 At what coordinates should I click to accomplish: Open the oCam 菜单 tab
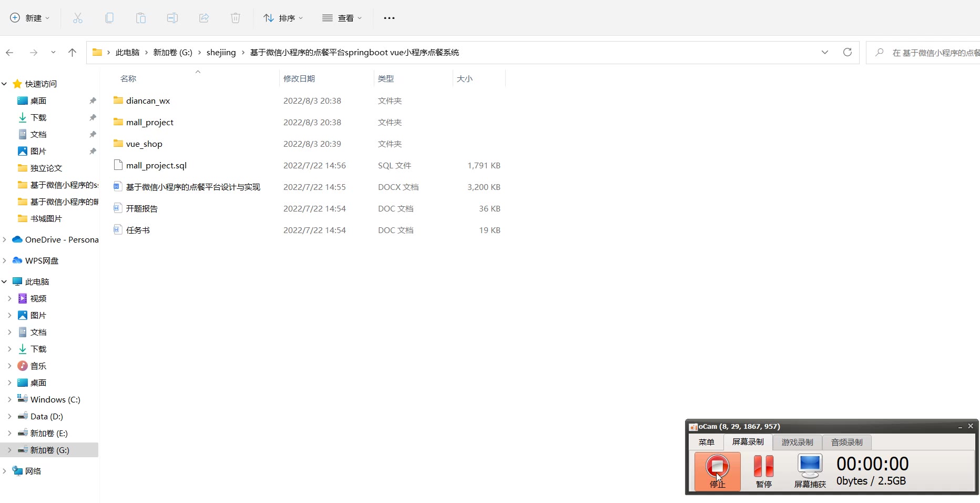click(x=707, y=442)
